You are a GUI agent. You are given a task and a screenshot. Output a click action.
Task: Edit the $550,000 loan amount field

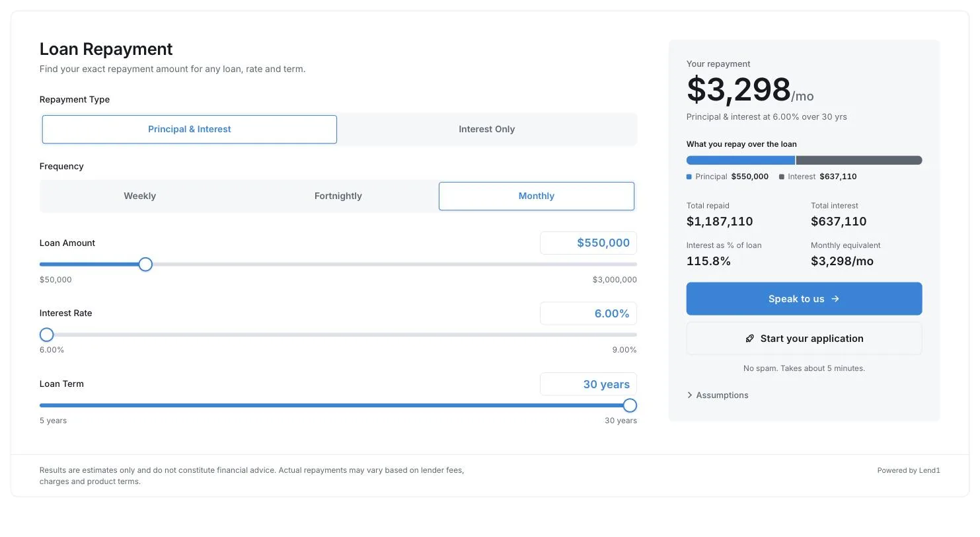coord(588,243)
